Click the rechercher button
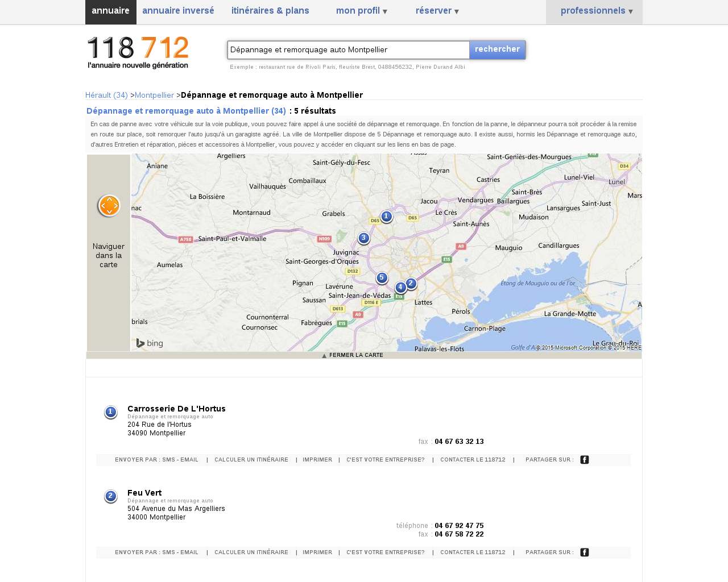 497,49
